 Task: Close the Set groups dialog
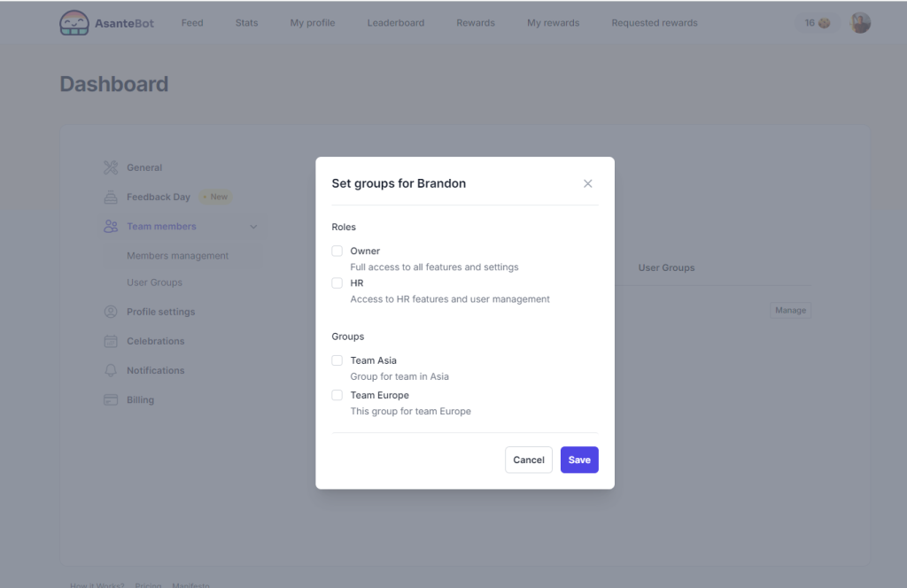(588, 183)
